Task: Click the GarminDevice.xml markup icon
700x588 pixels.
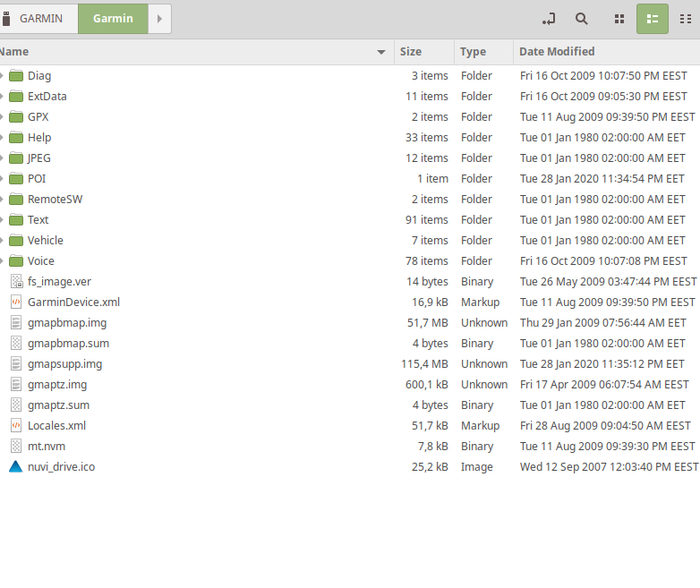Action: [x=16, y=303]
